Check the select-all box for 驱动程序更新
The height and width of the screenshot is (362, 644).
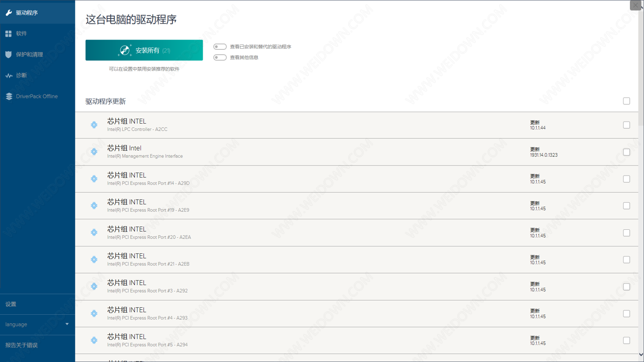pyautogui.click(x=626, y=101)
